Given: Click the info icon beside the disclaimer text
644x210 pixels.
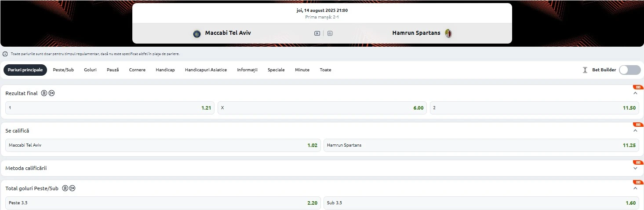Looking at the screenshot, I should 5,54.
